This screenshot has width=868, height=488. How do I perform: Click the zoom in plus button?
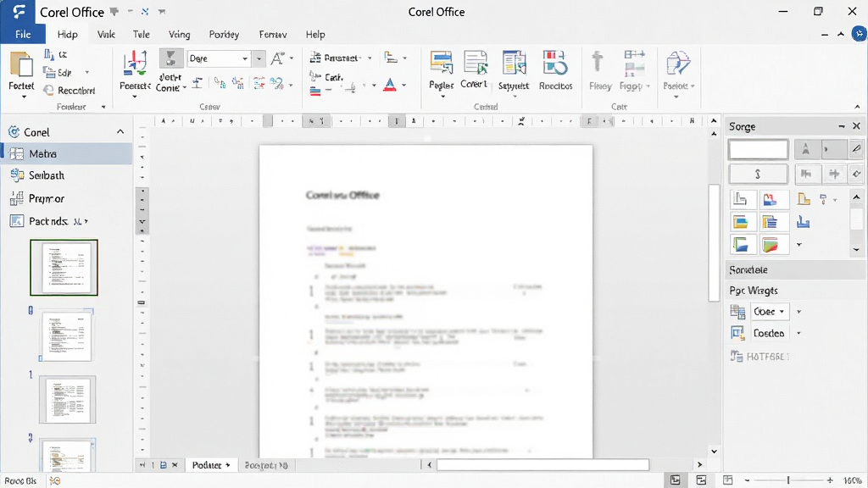click(830, 480)
